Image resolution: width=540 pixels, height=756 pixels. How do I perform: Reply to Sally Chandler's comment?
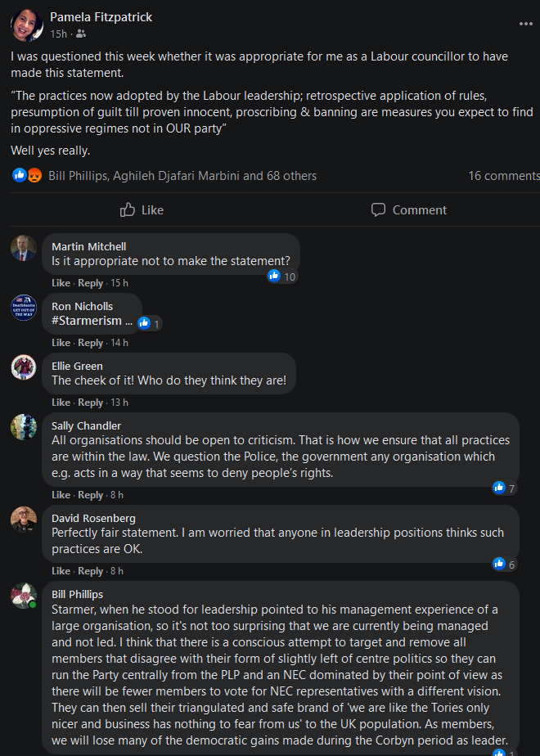[x=90, y=495]
